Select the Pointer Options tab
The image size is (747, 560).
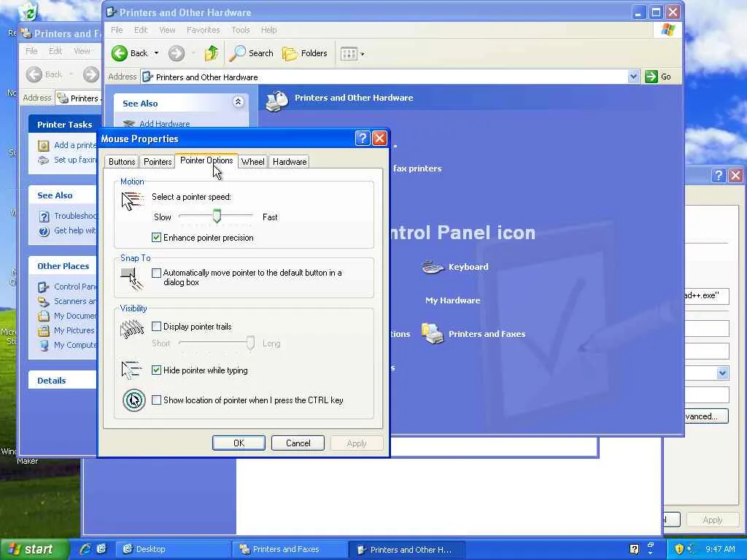(206, 160)
